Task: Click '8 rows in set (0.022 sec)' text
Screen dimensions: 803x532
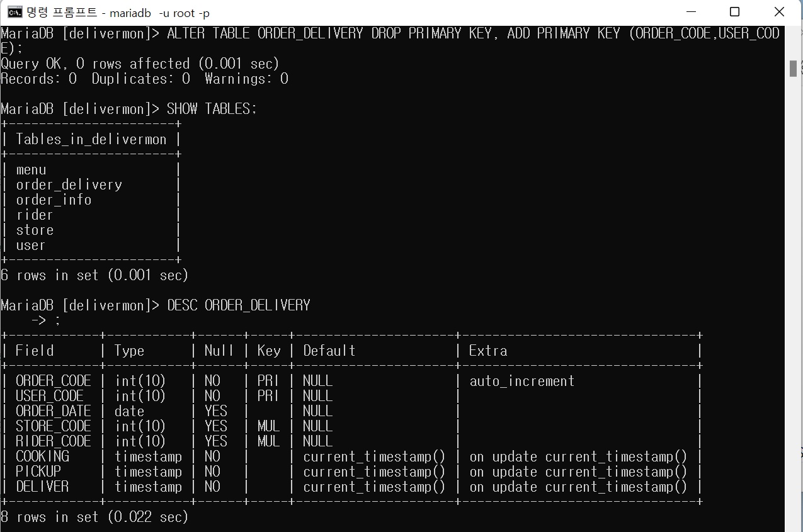Action: (x=94, y=517)
